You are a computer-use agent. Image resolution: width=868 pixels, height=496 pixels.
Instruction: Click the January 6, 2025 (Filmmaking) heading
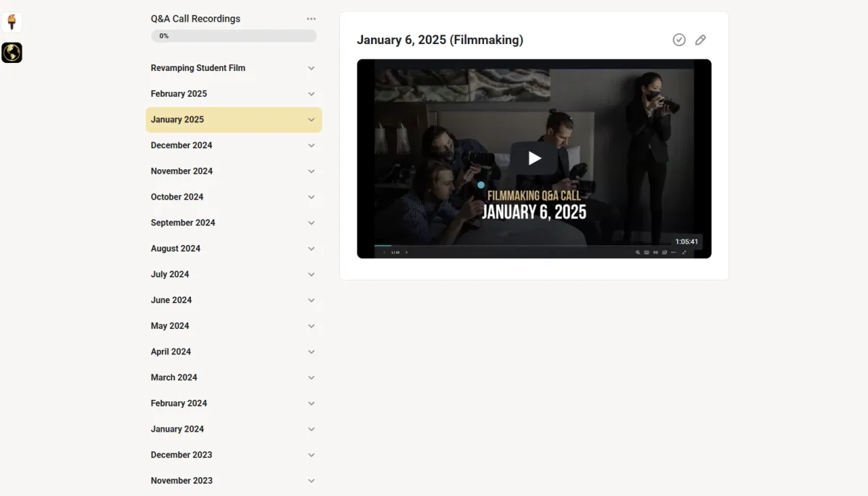click(440, 40)
